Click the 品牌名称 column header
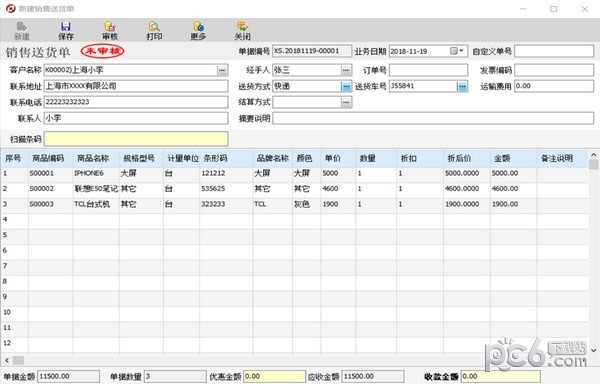Viewport: 600px width, 384px height. (x=272, y=158)
